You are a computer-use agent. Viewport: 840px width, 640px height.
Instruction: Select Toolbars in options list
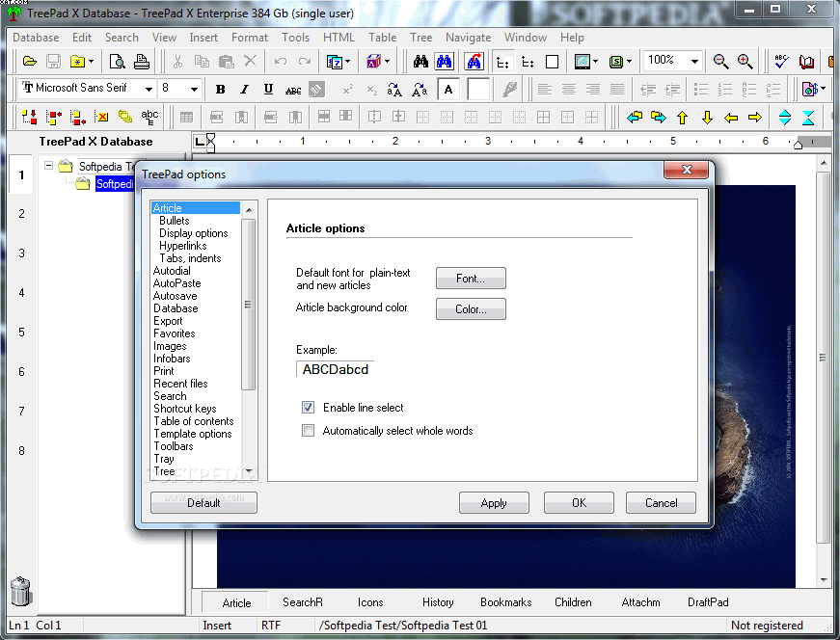point(174,446)
